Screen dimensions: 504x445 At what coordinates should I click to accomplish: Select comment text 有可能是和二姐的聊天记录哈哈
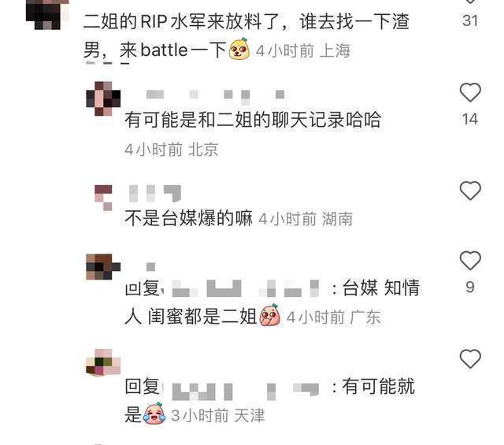(253, 120)
